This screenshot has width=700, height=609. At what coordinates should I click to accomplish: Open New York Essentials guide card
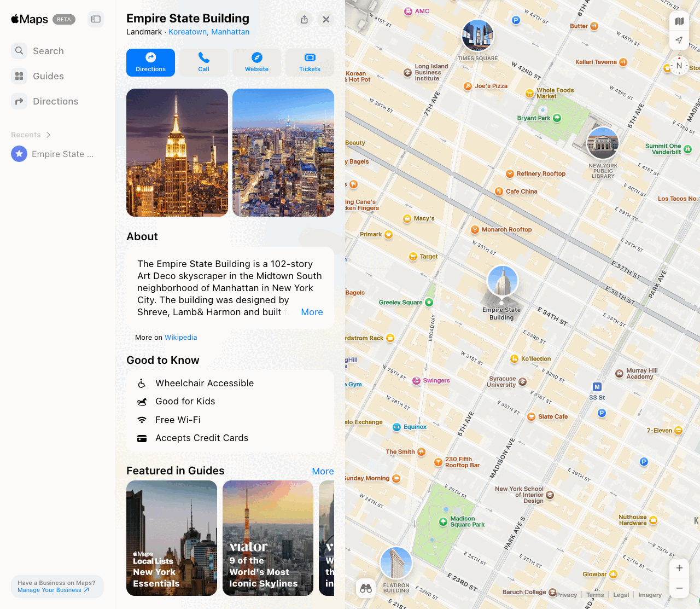click(172, 538)
